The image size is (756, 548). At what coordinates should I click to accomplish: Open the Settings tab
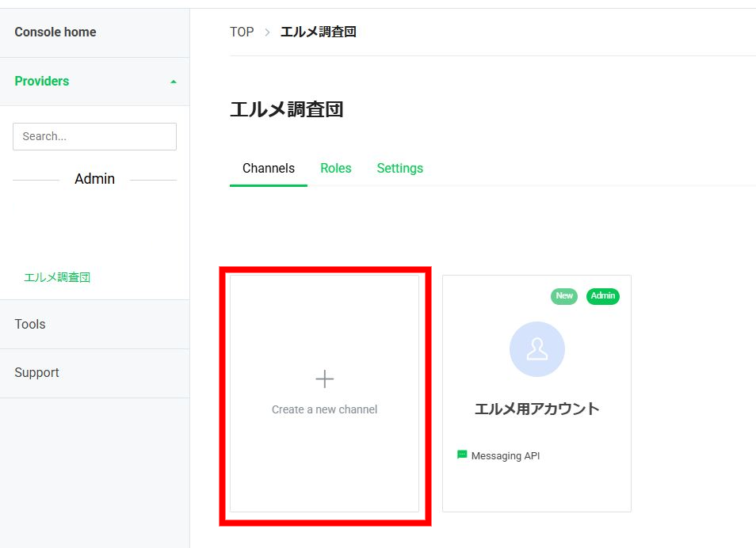[x=399, y=168]
